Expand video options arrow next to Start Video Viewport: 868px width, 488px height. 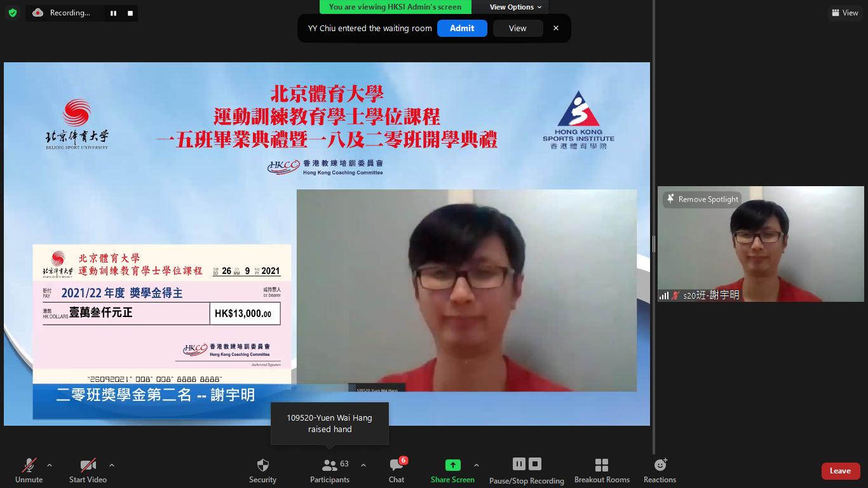(112, 465)
